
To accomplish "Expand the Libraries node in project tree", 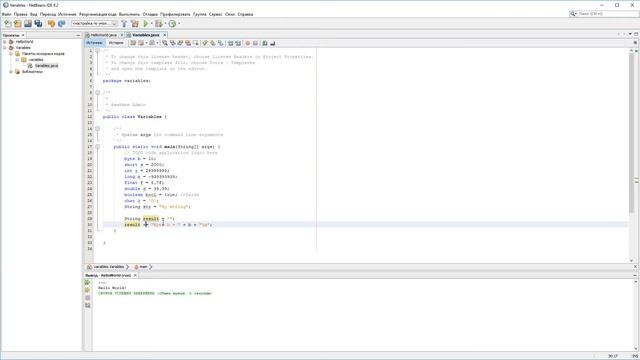I will click(11, 71).
